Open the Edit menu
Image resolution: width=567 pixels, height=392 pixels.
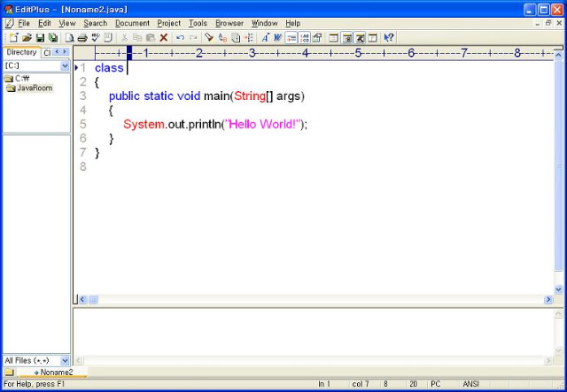click(44, 23)
